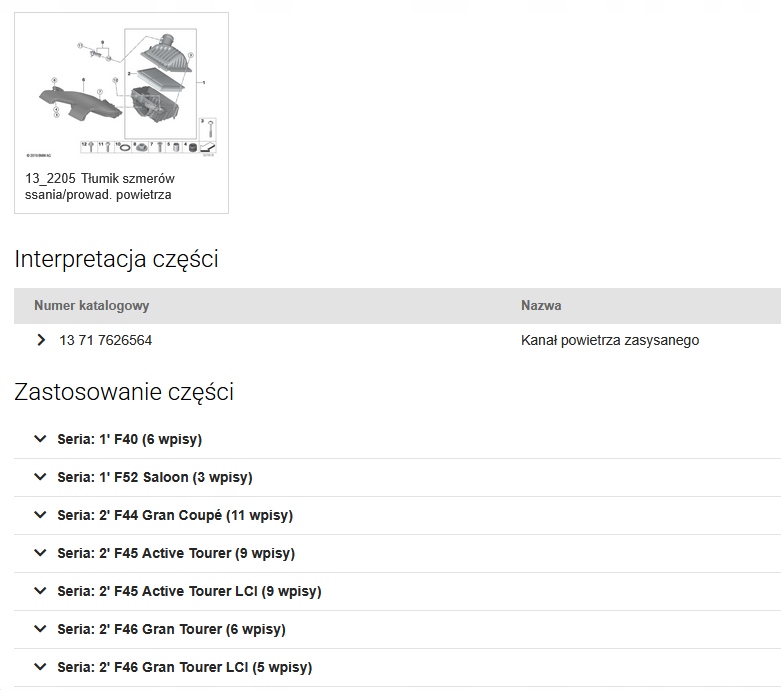The width and height of the screenshot is (781, 690).
Task: Toggle the 2' F44 Gran Coupé chevron
Action: (x=40, y=515)
